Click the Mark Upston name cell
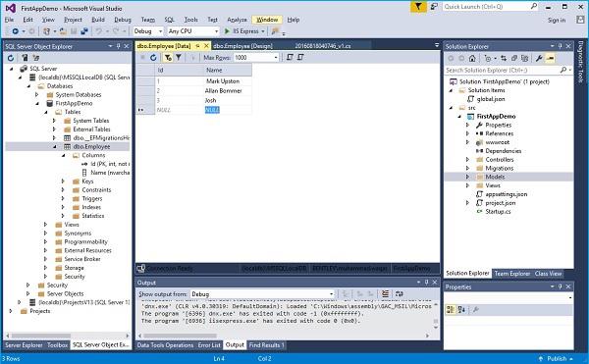 tap(228, 81)
